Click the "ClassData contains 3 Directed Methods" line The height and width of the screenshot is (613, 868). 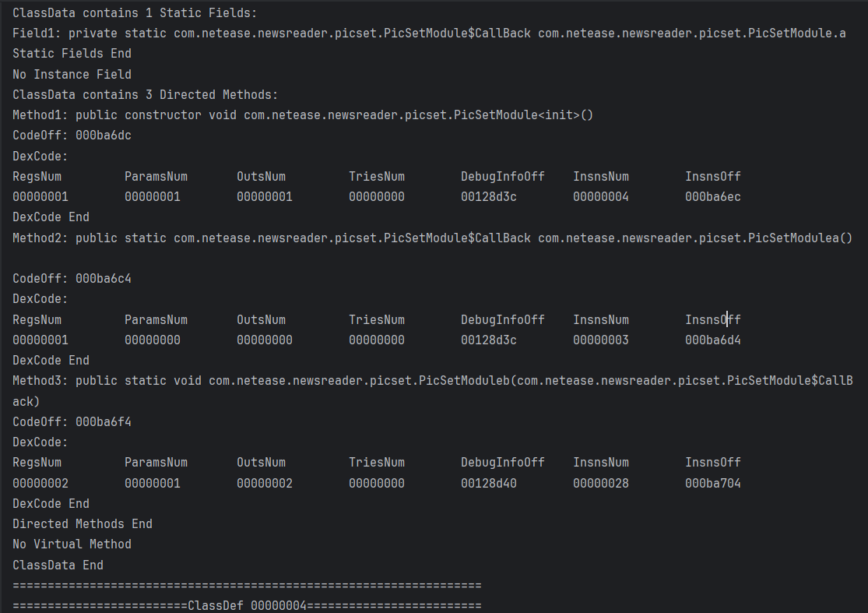[145, 95]
